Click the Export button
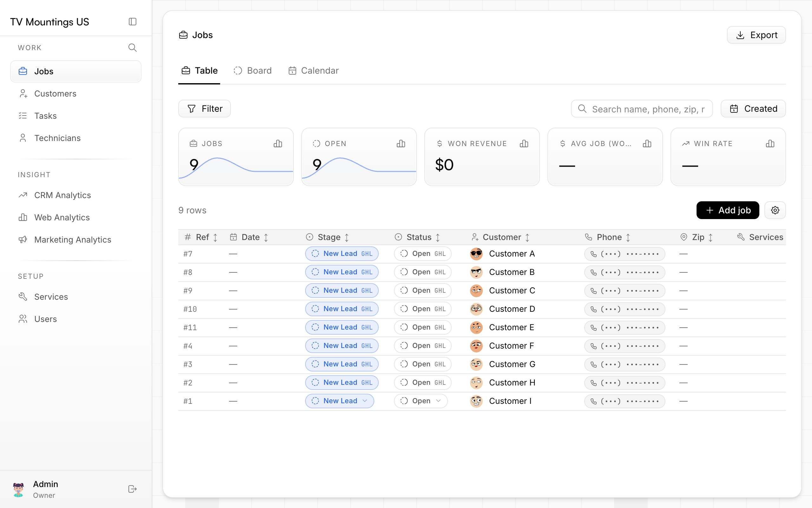 (756, 35)
